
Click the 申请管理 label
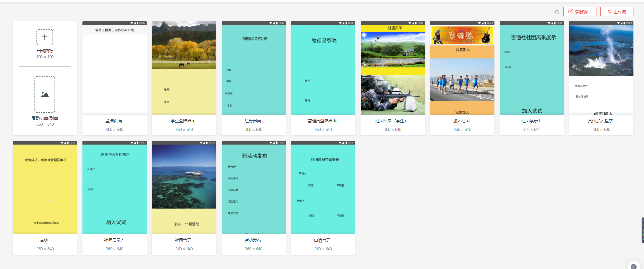pos(322,240)
